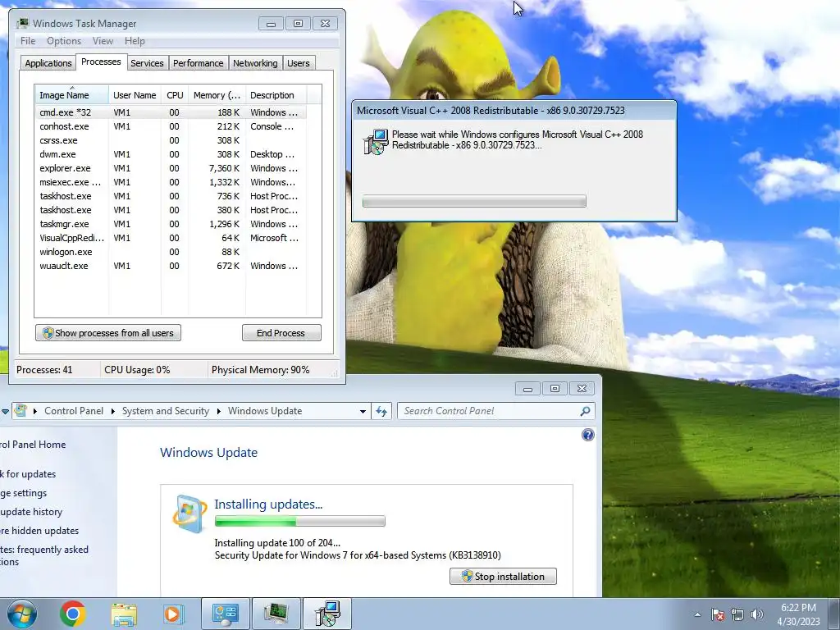Click in the Search Control Panel field
840x630 pixels.
(489, 411)
